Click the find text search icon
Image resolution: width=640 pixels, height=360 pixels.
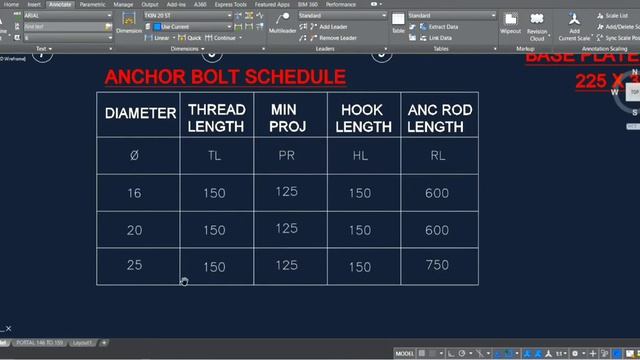click(108, 27)
